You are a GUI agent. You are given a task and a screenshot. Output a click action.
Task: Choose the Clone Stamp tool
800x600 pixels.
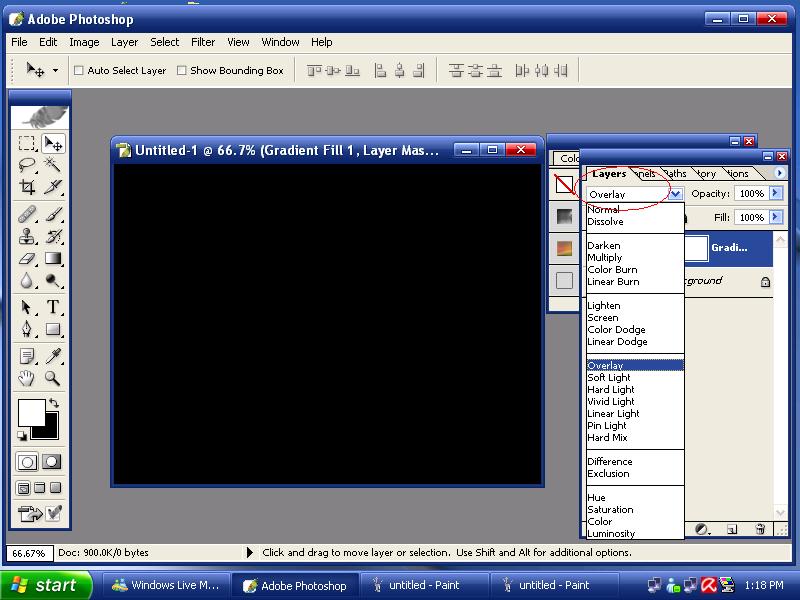28,237
